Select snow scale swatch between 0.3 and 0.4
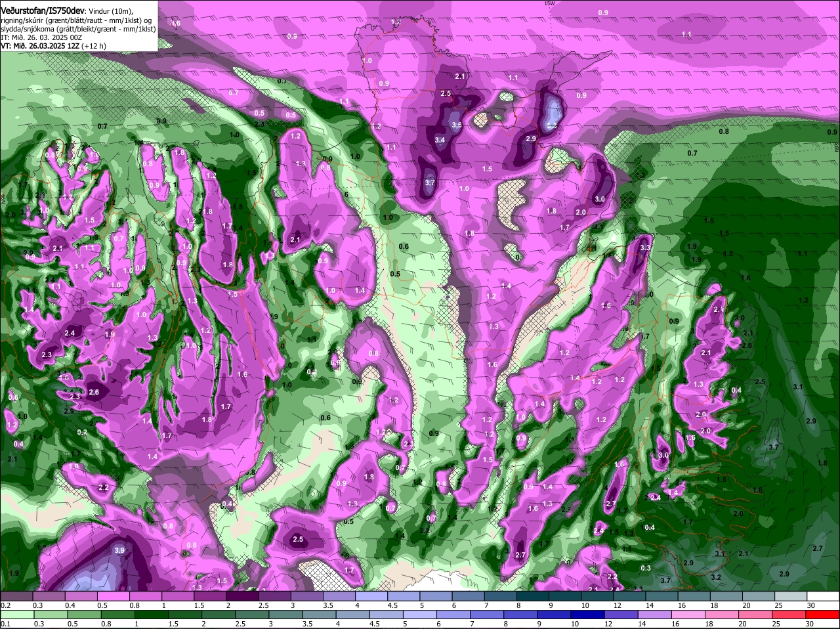 coord(49,596)
